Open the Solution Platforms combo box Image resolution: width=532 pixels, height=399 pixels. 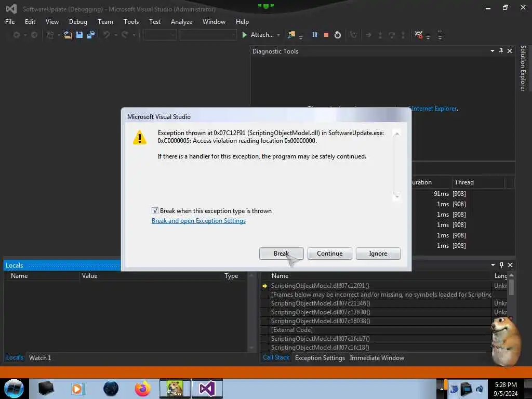coord(208,35)
